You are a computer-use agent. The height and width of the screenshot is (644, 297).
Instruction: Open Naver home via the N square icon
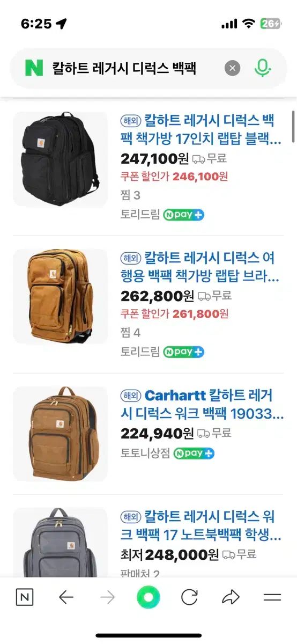pos(25,597)
